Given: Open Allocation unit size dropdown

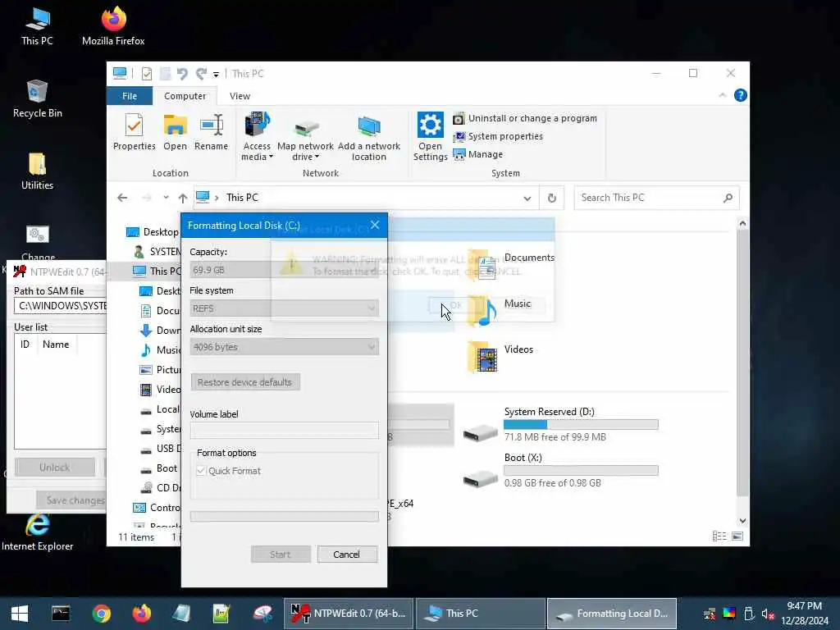Looking at the screenshot, I should tap(284, 347).
